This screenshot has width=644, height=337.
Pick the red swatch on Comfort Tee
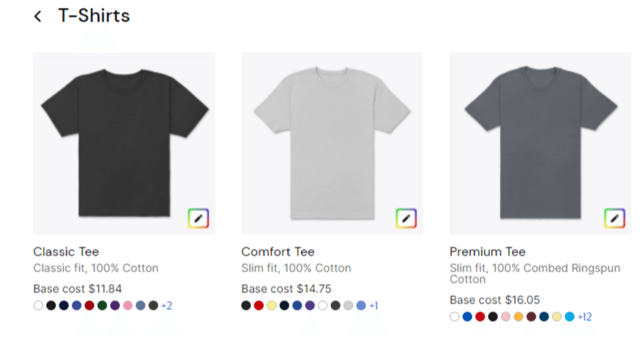click(x=259, y=306)
